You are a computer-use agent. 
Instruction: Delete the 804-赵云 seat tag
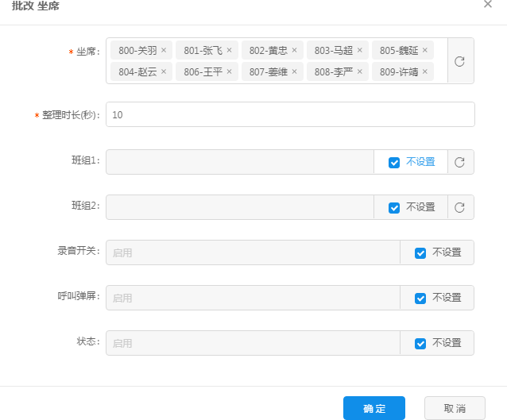[x=164, y=71]
